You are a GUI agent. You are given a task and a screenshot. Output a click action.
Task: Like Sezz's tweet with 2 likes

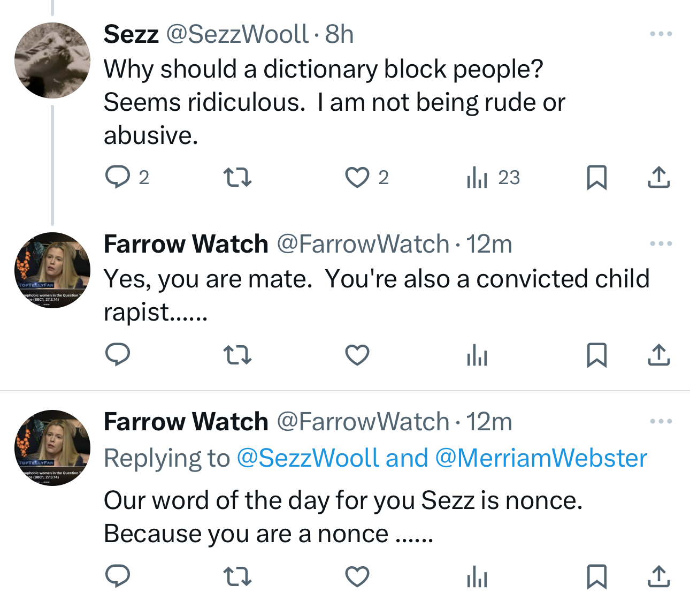tap(357, 177)
